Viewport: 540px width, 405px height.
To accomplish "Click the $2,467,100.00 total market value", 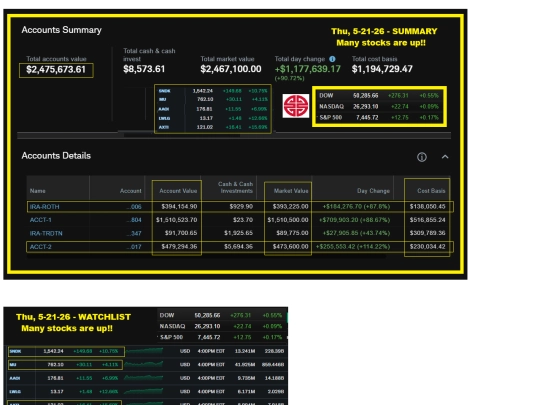I will pyautogui.click(x=231, y=69).
